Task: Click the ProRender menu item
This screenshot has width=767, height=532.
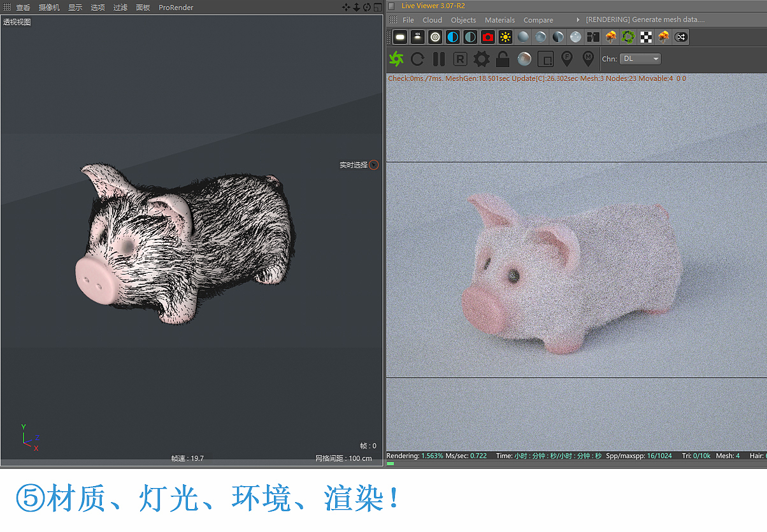Action: coord(176,7)
